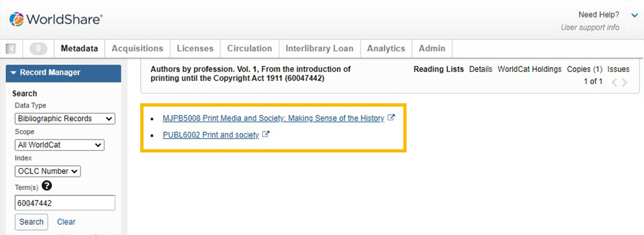The width and height of the screenshot is (644, 235).
Task: Click the WorldShare logo icon
Action: [x=17, y=19]
